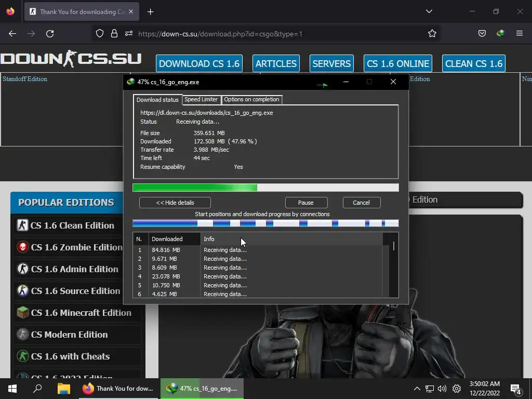The image size is (532, 399).
Task: Open the CLEAN CS 1.6 menu item
Action: (x=474, y=63)
